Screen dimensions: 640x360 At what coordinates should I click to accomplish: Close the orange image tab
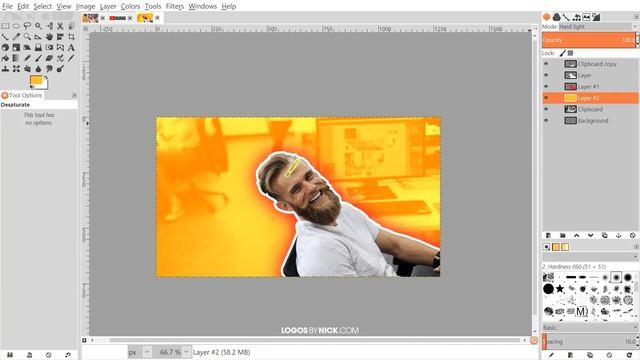click(x=157, y=18)
